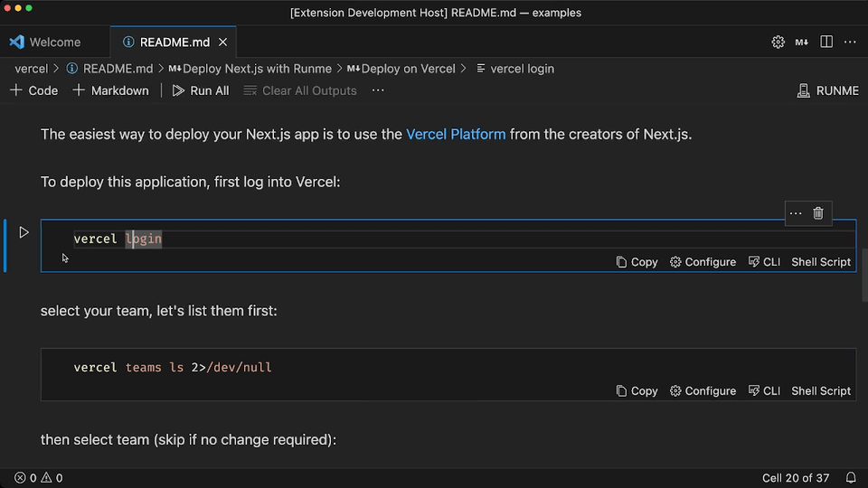
Task: Select README.md in the breadcrumb
Action: coord(110,69)
